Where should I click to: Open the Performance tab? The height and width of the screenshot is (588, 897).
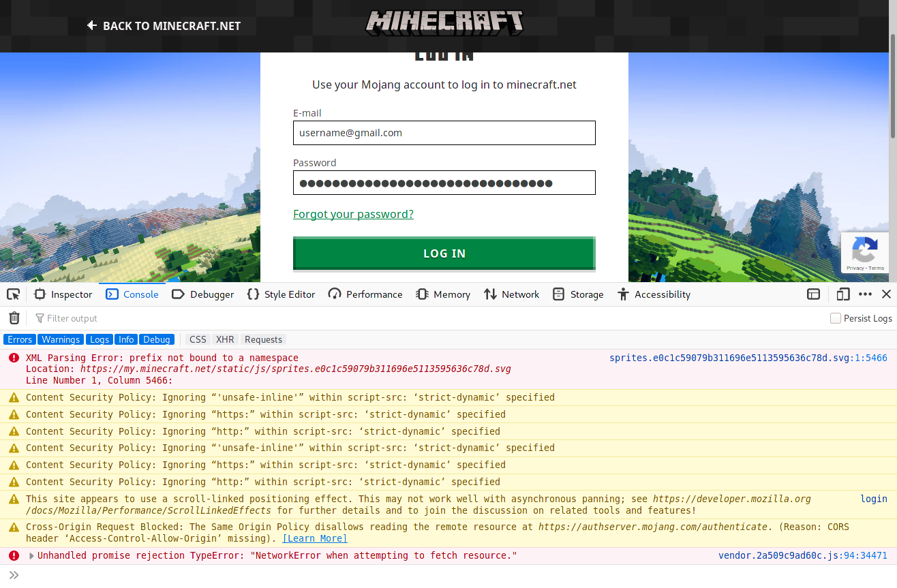[365, 294]
